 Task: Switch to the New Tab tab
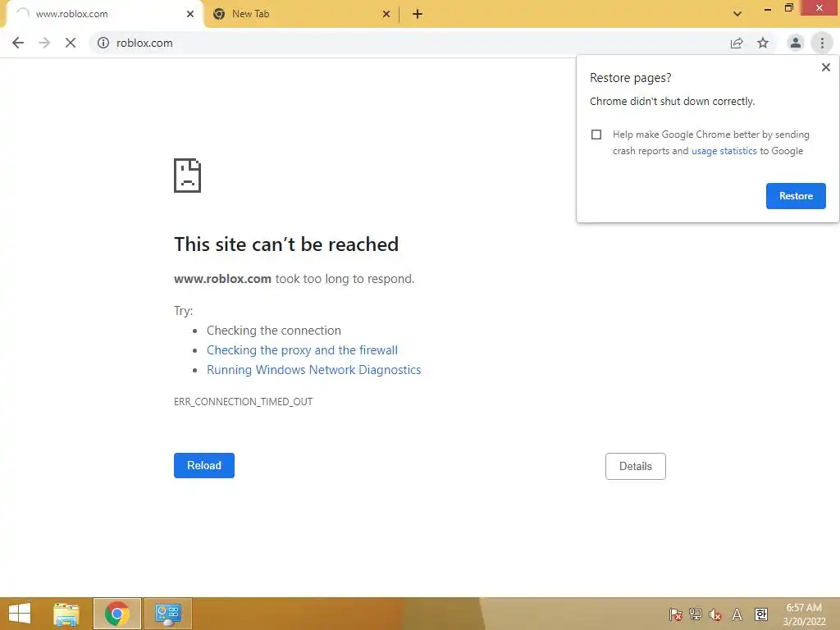pyautogui.click(x=301, y=15)
